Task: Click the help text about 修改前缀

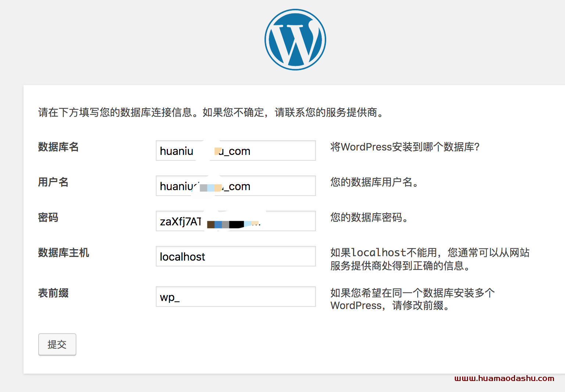Action: point(413,299)
